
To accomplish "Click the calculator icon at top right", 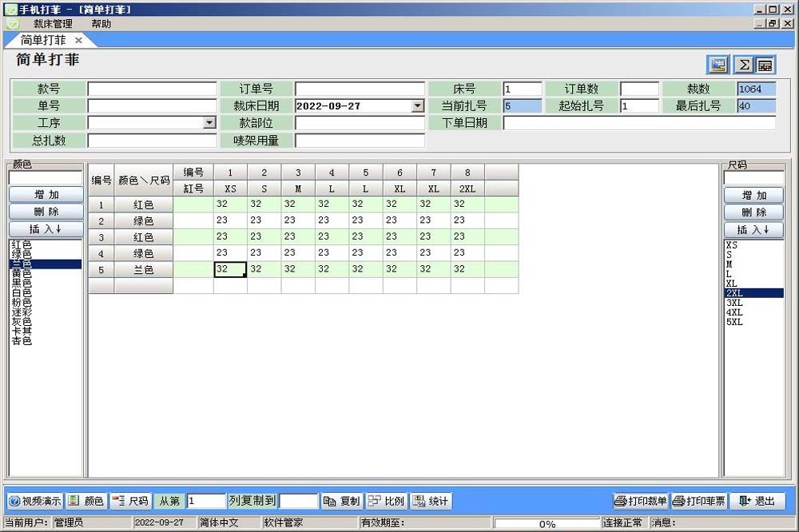I will [x=765, y=65].
